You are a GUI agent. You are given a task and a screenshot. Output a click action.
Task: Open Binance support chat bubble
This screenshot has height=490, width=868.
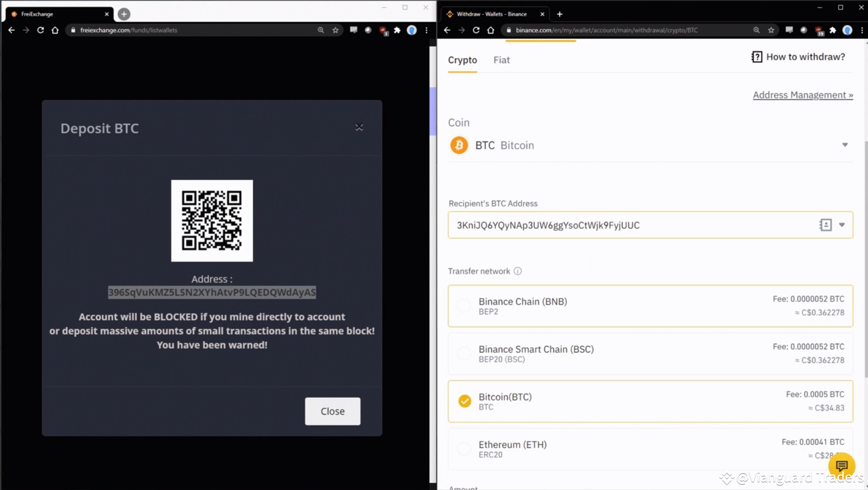[842, 465]
